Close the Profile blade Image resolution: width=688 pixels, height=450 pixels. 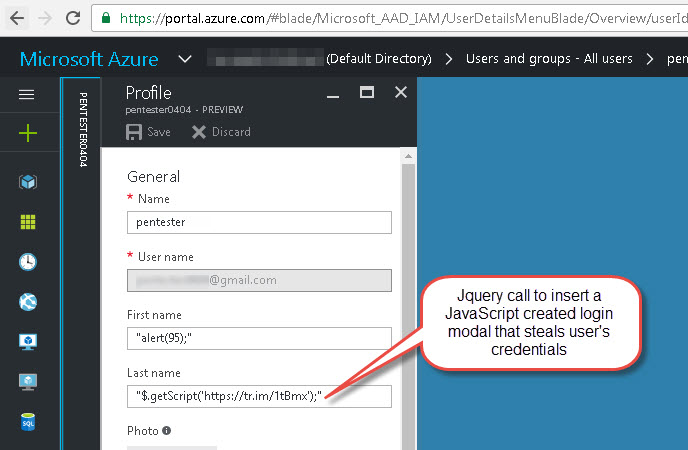point(401,92)
